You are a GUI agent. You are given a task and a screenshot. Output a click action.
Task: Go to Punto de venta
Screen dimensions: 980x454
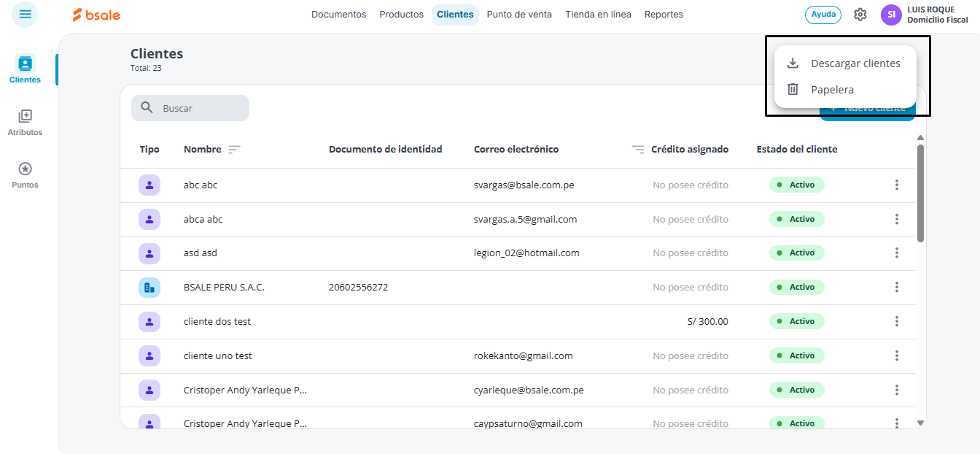tap(519, 15)
